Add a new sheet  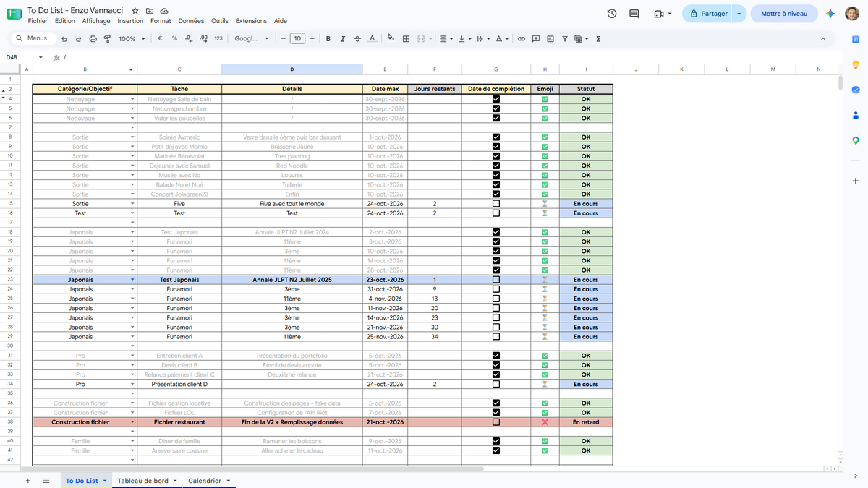point(27,481)
